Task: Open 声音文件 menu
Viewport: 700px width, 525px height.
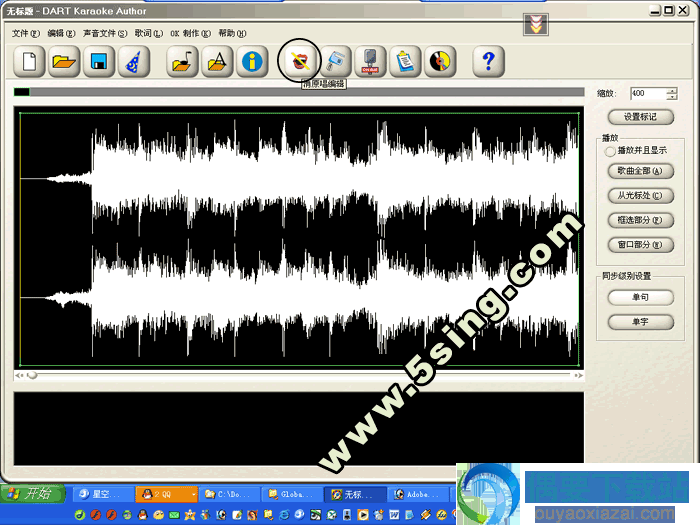Action: (x=105, y=33)
